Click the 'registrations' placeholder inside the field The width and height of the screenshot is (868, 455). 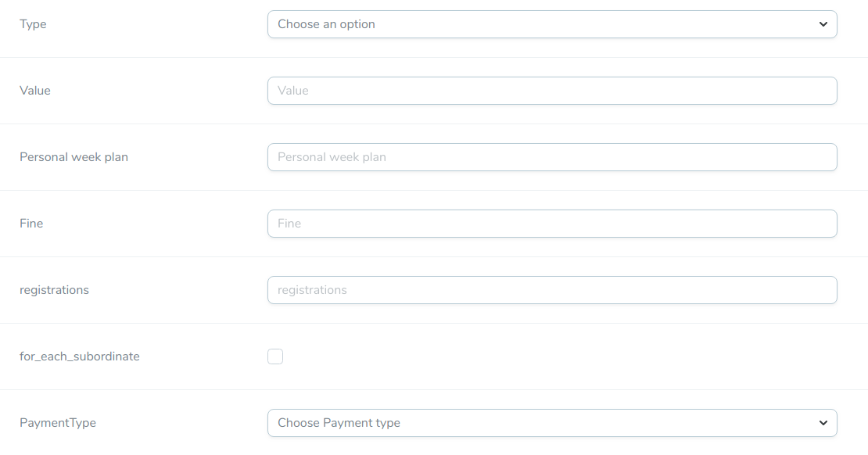tap(312, 290)
